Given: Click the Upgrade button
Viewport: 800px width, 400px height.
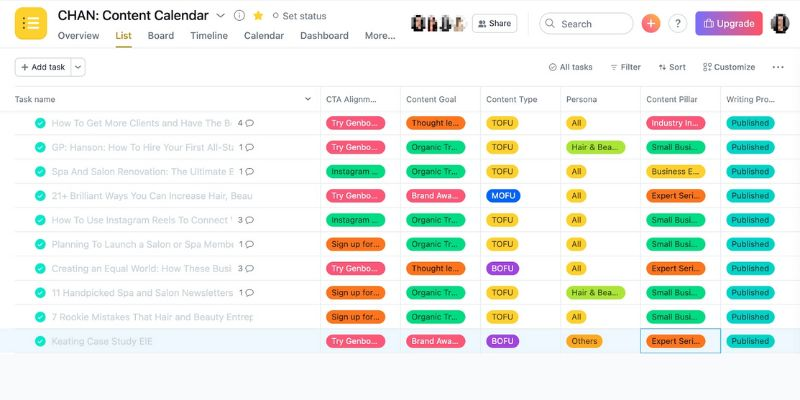Looking at the screenshot, I should point(729,23).
